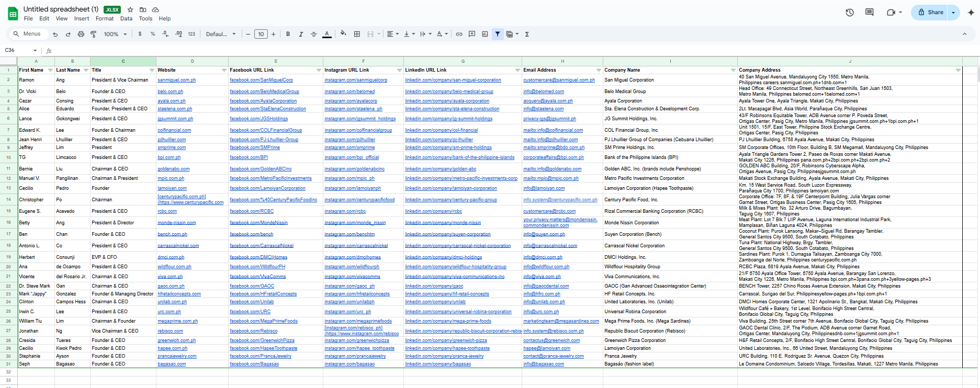Click the print icon in toolbar
The height and width of the screenshot is (388, 980).
click(x=81, y=34)
